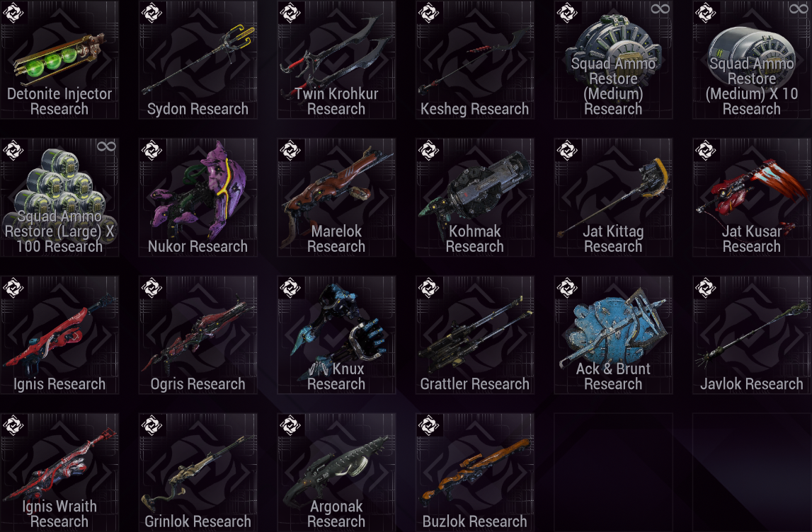812x532 pixels.
Task: Open the Ignis Wraith Research item
Action: 59,472
